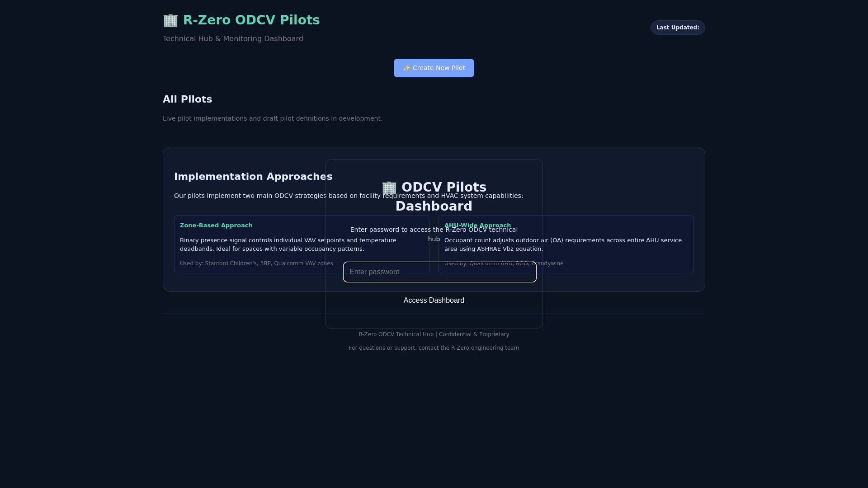Click 'Live pilot implementations and draft pilot' description
This screenshot has width=868, height=488.
tap(273, 118)
